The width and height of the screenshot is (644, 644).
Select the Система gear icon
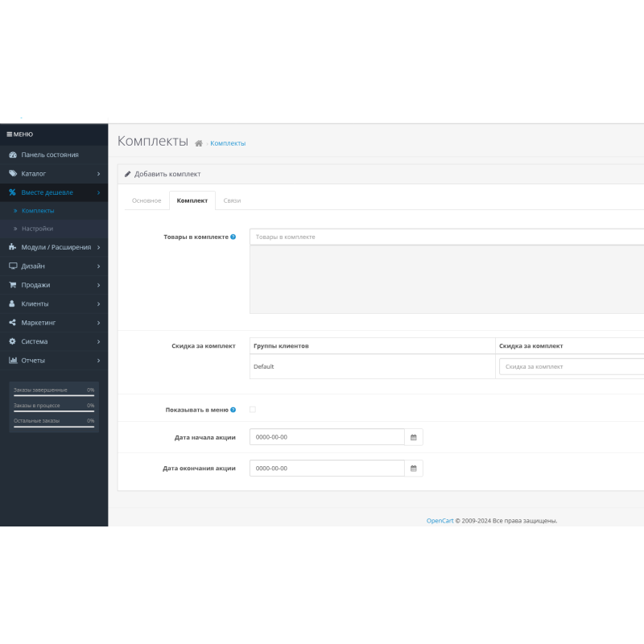[x=11, y=341]
